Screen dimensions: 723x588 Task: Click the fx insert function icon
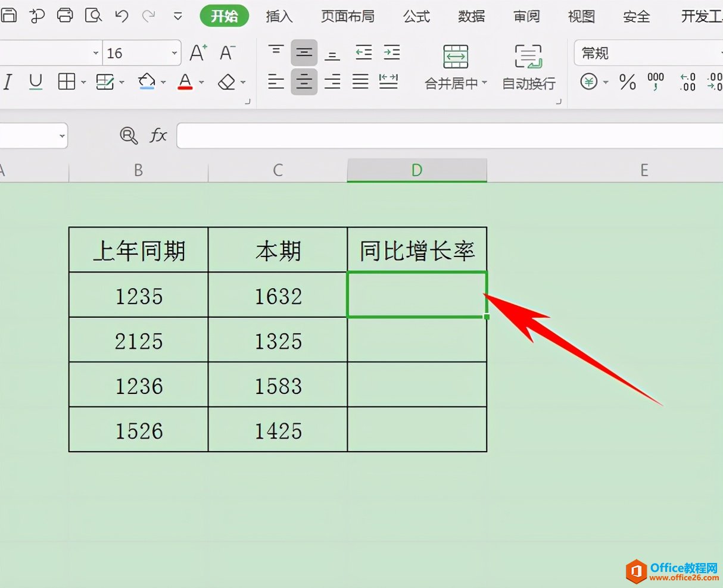(x=158, y=136)
